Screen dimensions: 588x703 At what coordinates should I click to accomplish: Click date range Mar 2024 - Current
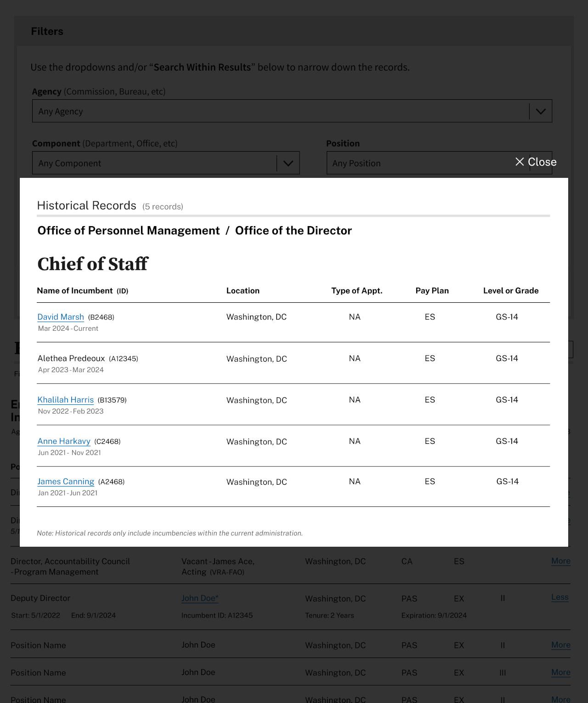point(68,329)
